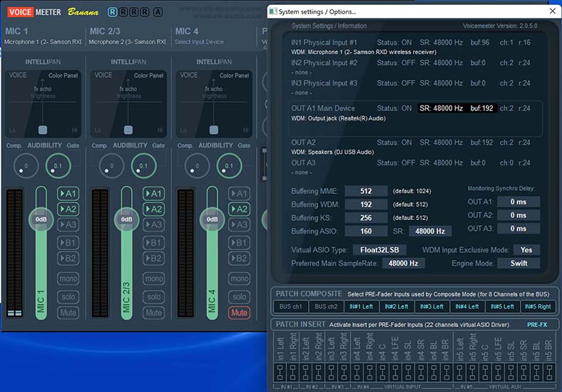Select IN#5 Right composite input
Image resolution: width=562 pixels, height=392 pixels.
(x=538, y=306)
